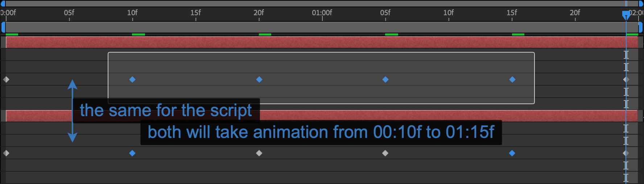The width and height of the screenshot is (644, 184).
Task: Click the first 15f mark on time ruler
Action: click(x=196, y=13)
